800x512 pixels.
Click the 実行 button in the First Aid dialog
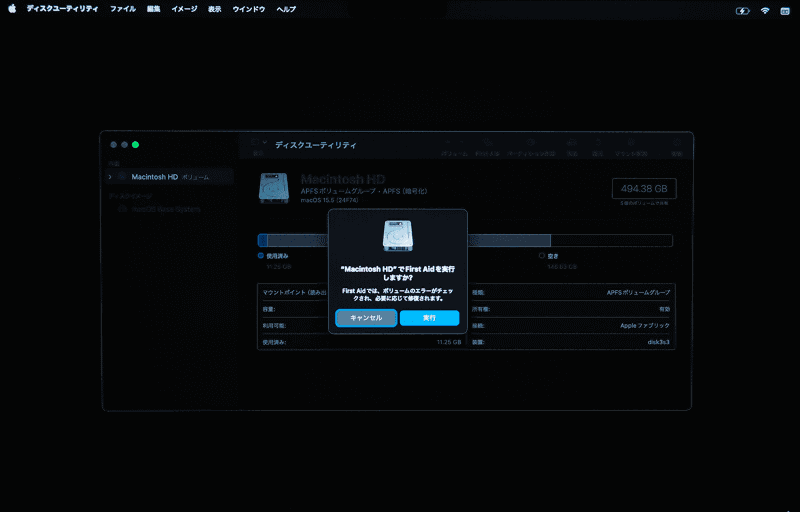click(430, 318)
